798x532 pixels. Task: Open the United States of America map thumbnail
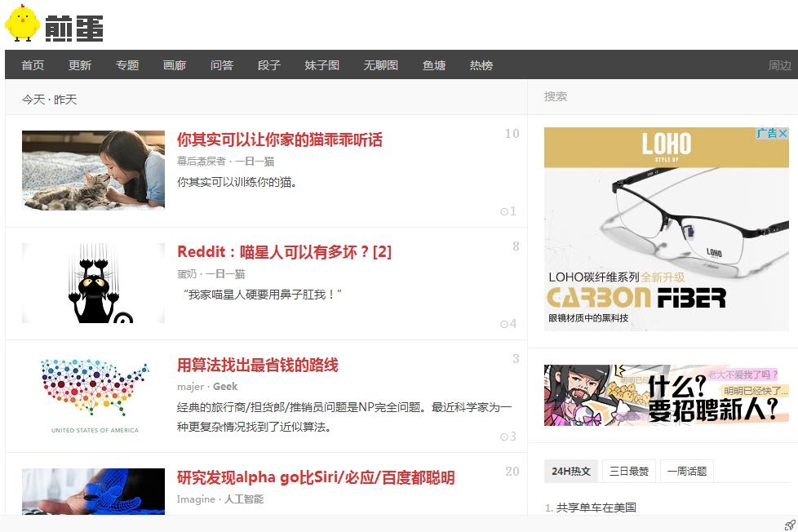tap(93, 396)
